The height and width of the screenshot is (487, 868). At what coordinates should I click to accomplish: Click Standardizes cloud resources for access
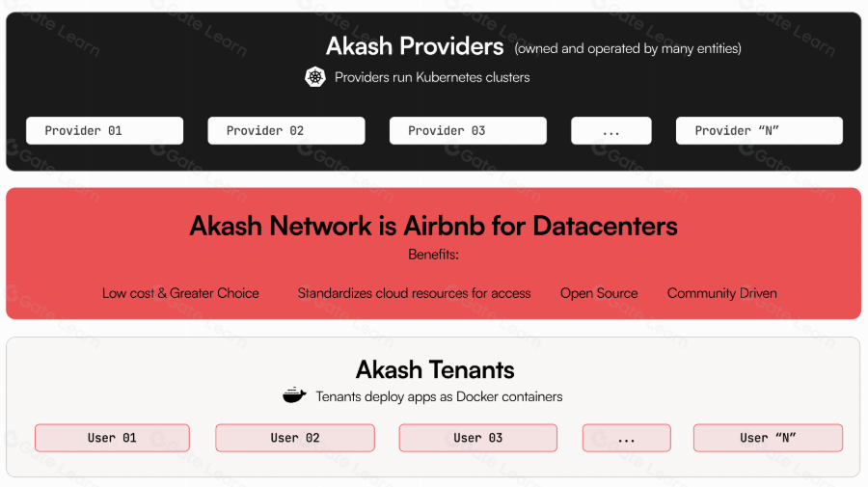tap(414, 293)
